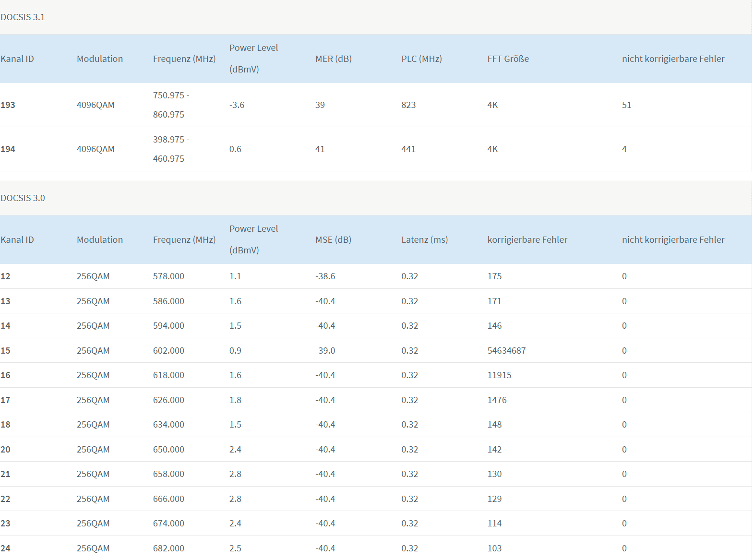The height and width of the screenshot is (560, 754).
Task: Select channel 23 ID cell
Action: click(x=5, y=524)
